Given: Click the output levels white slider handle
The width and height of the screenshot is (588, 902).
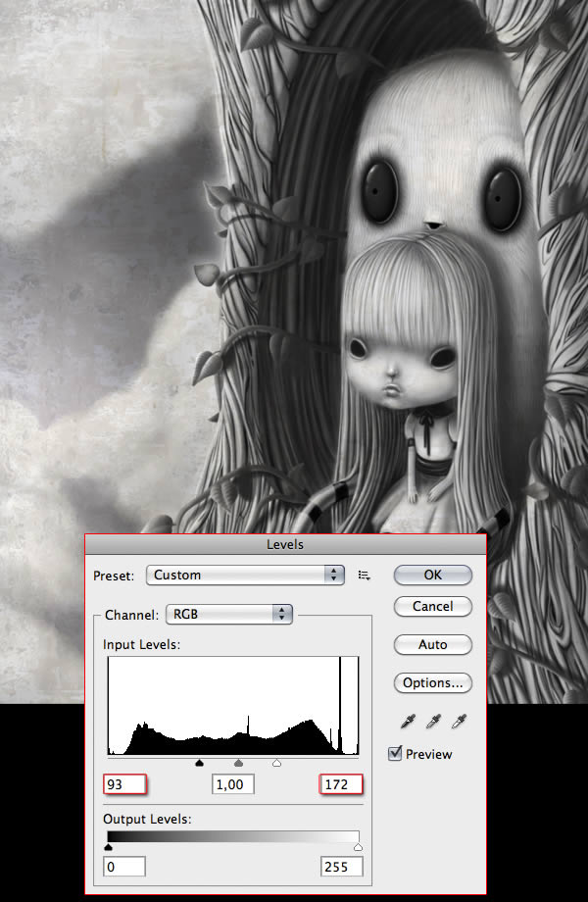Looking at the screenshot, I should (358, 847).
